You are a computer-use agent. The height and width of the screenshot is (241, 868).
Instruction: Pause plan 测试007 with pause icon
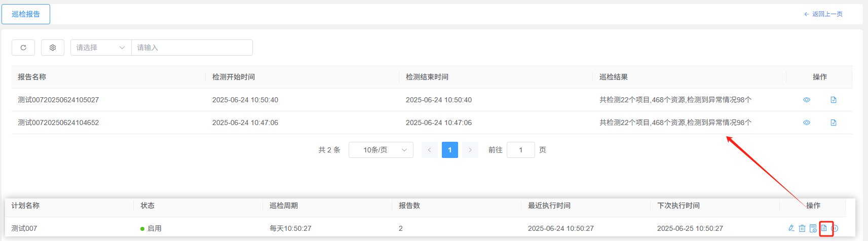(835, 228)
